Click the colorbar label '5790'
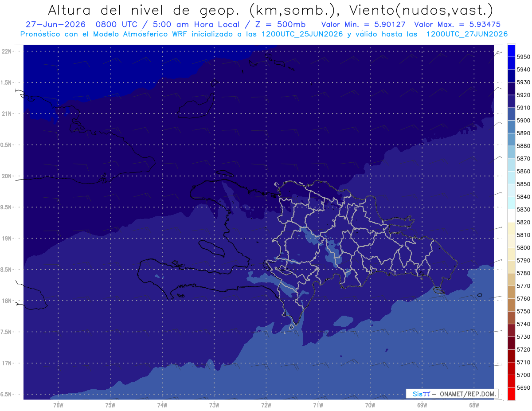This screenshot has height=411, width=532. (524, 260)
